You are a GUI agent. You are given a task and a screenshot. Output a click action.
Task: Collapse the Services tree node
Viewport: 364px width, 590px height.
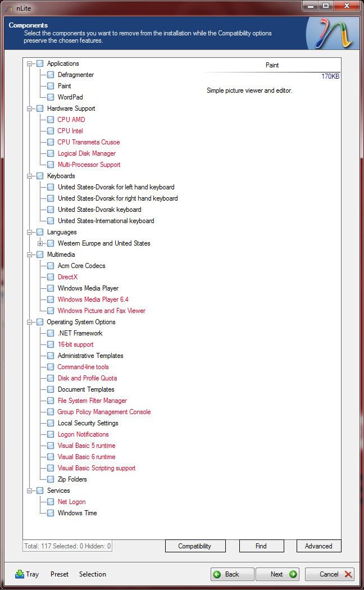[29, 491]
